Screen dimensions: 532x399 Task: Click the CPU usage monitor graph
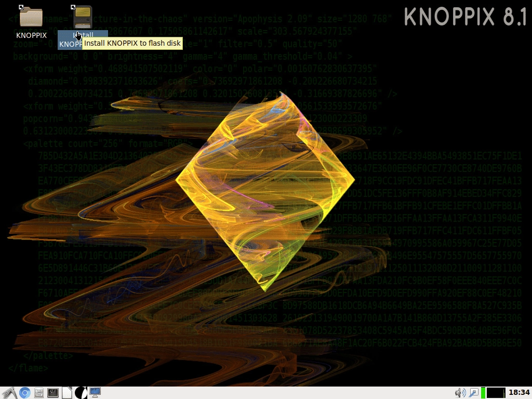(496, 393)
